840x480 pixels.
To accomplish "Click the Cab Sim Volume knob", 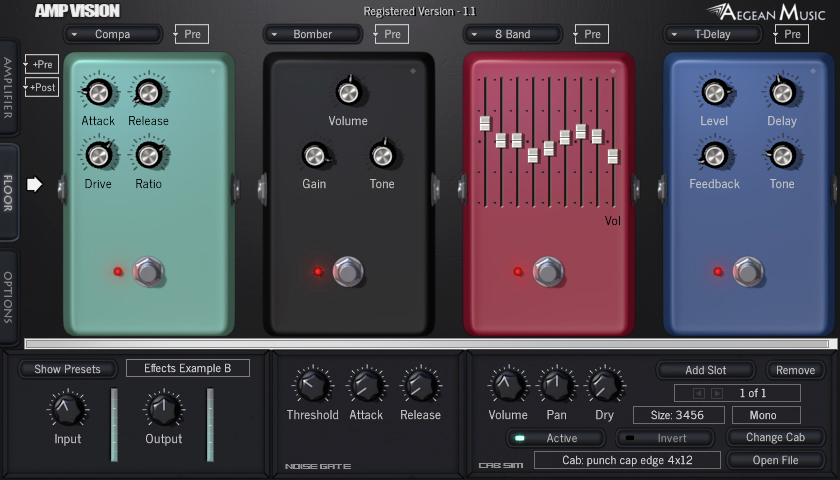I will (507, 385).
